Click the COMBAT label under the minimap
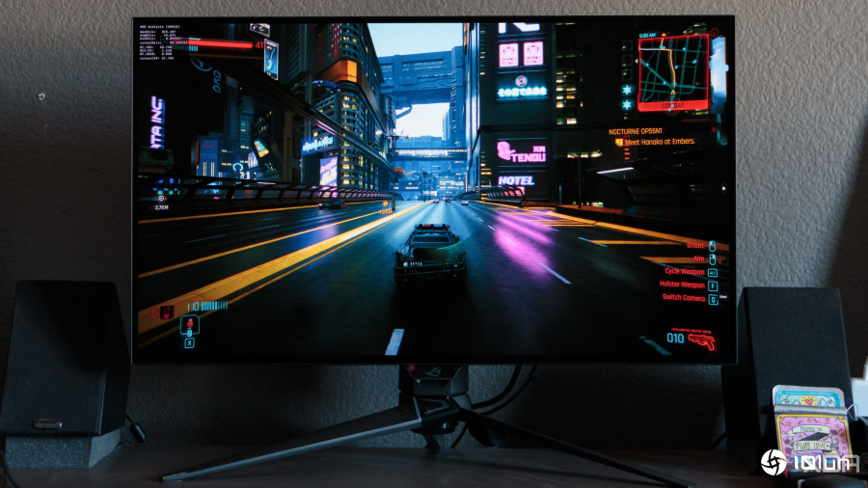The image size is (868, 488). point(673,105)
